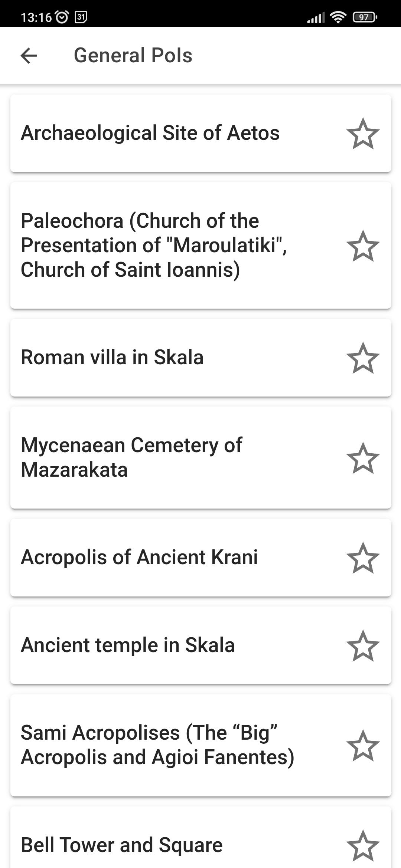Image resolution: width=401 pixels, height=868 pixels.
Task: Mark Roman villa in Skala as favorite
Action: [x=363, y=358]
